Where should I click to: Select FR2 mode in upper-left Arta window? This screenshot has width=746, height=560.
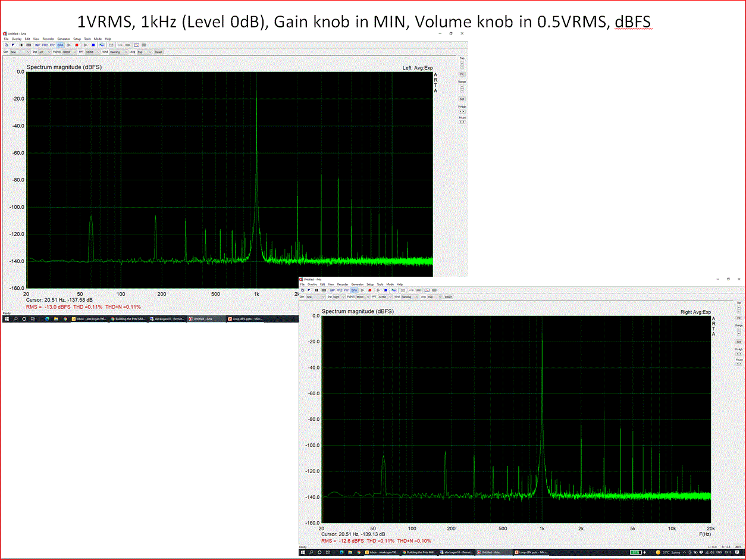coord(45,45)
